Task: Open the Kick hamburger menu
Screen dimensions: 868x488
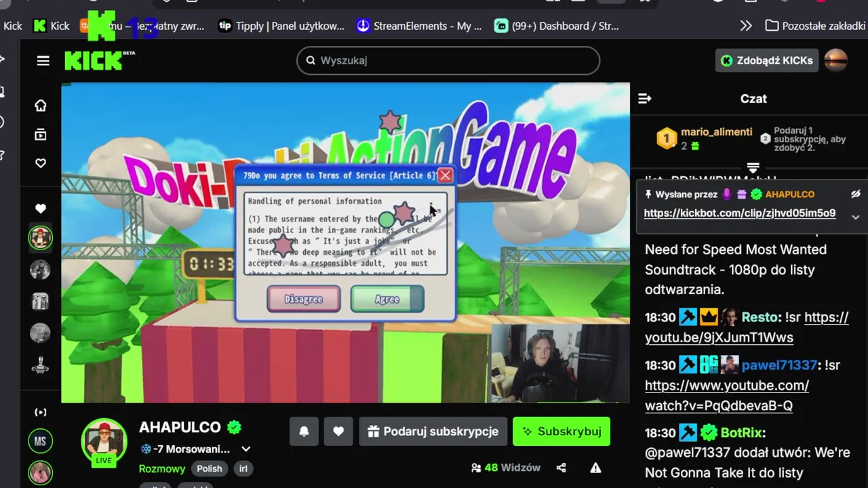Action: point(43,61)
